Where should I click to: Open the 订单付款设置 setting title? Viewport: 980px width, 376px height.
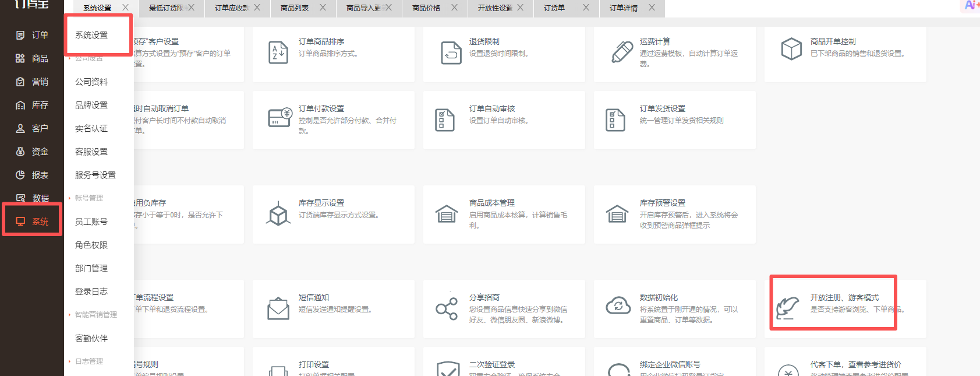pyautogui.click(x=321, y=108)
